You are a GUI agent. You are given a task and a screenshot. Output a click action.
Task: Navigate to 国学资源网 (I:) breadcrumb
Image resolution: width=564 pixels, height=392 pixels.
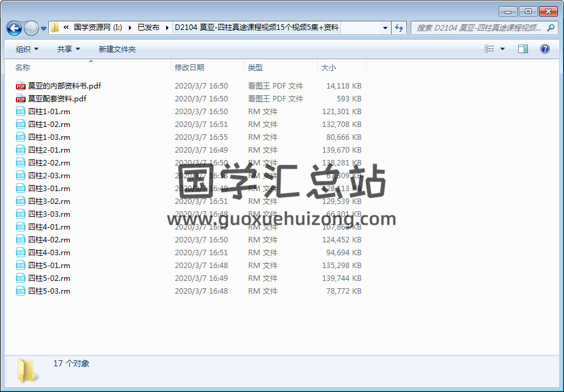pos(98,27)
